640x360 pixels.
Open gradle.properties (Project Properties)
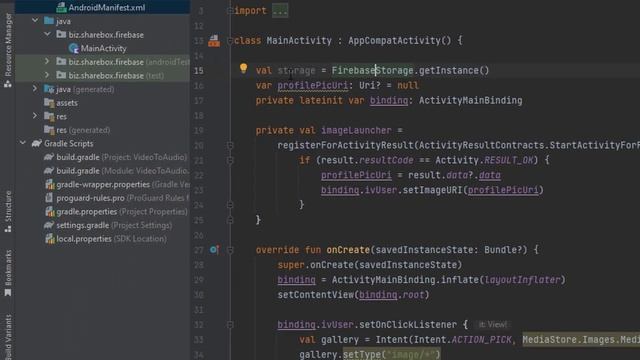(122, 211)
